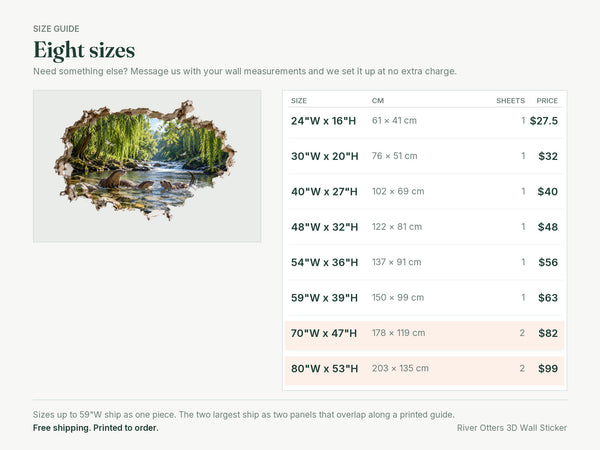Click the river otters sticker preview image

pos(147,166)
